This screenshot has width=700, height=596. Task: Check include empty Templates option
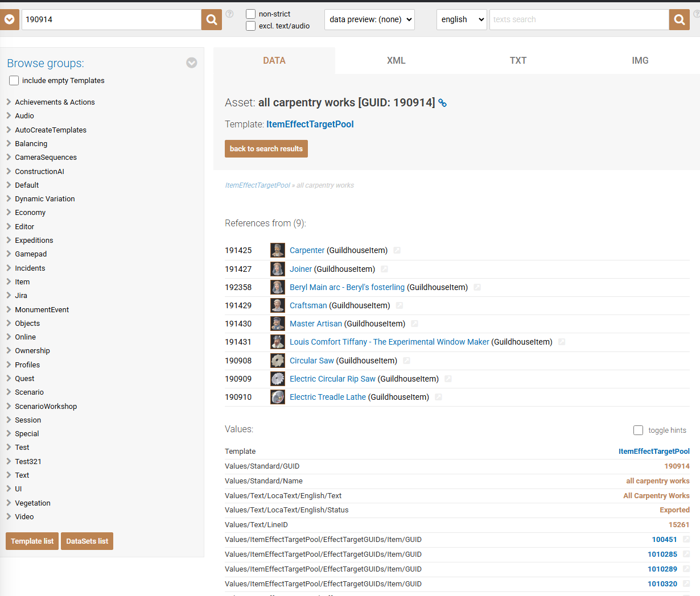tap(14, 81)
